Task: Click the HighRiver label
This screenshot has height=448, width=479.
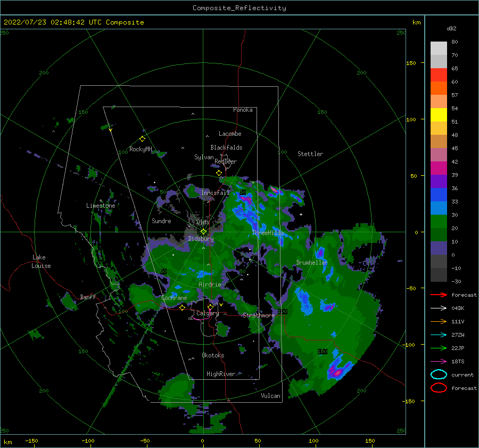Action: (x=221, y=374)
